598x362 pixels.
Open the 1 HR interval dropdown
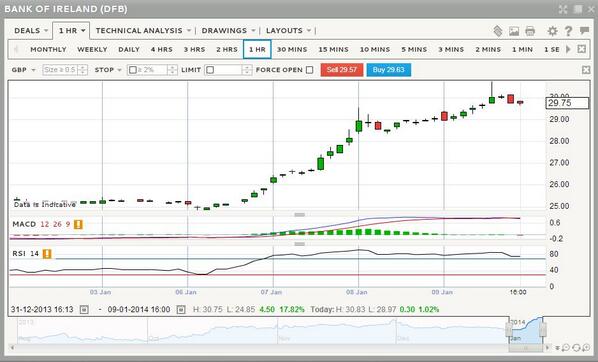click(71, 31)
